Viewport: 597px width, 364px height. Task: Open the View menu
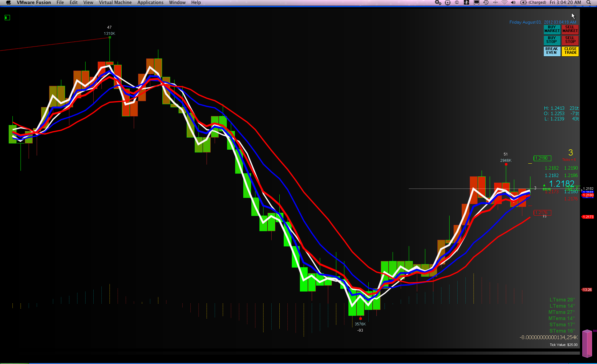pos(88,2)
